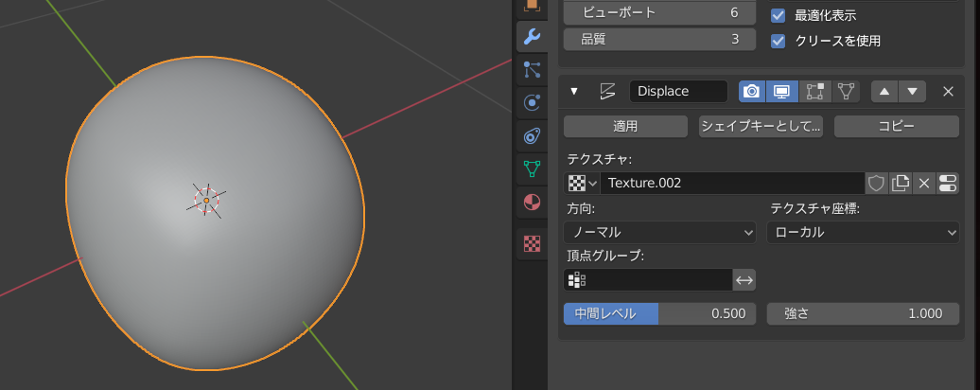Edit the Texture.002 name field

[x=732, y=183]
